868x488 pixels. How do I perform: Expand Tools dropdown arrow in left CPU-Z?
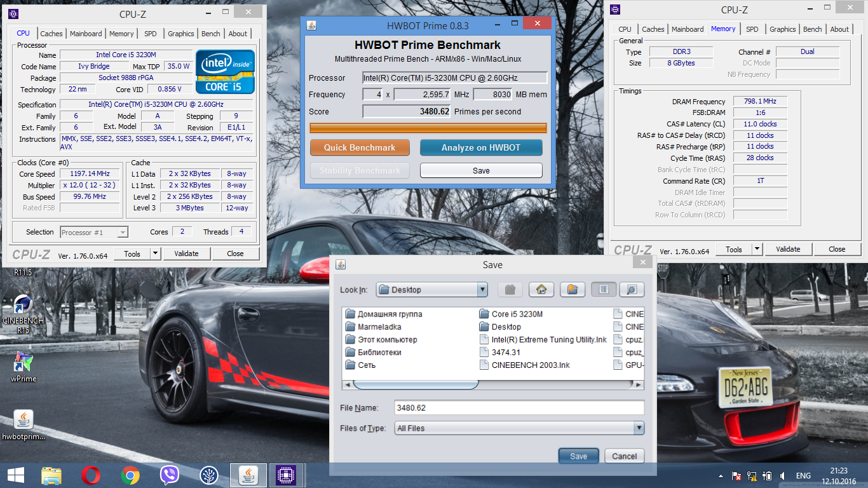pyautogui.click(x=155, y=254)
